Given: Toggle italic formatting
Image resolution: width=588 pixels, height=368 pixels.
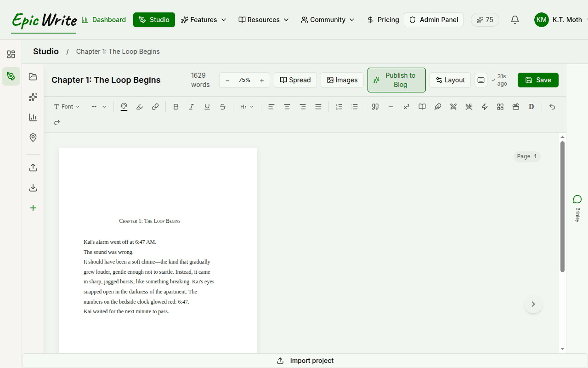Looking at the screenshot, I should click(192, 106).
